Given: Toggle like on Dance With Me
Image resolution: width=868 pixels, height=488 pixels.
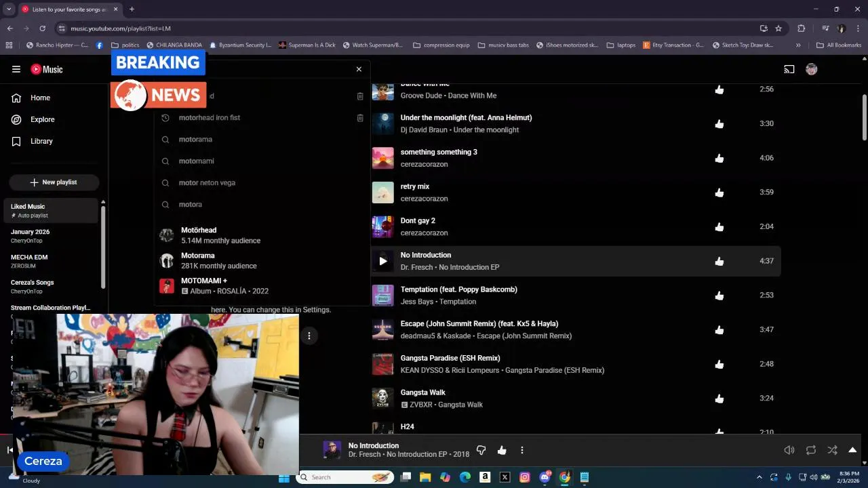Looking at the screenshot, I should 719,89.
